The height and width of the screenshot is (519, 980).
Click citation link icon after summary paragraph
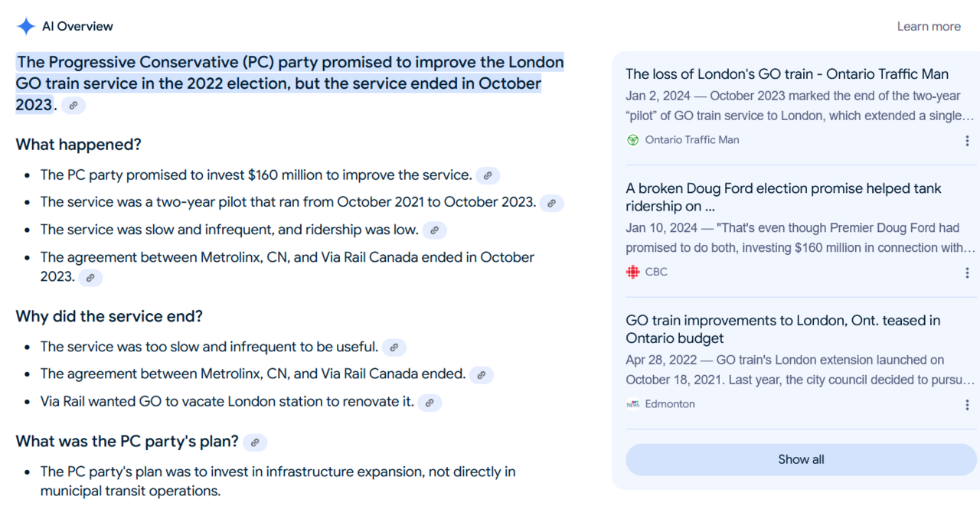point(73,106)
